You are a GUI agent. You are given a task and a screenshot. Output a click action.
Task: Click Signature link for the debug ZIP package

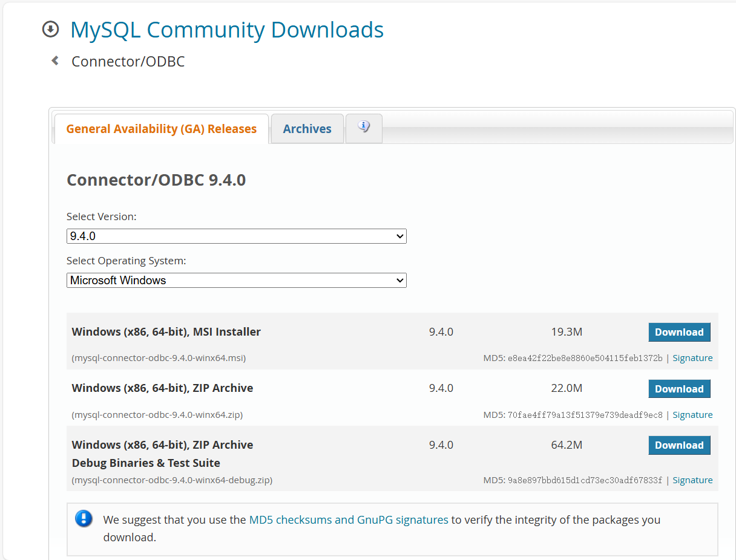[x=692, y=480]
